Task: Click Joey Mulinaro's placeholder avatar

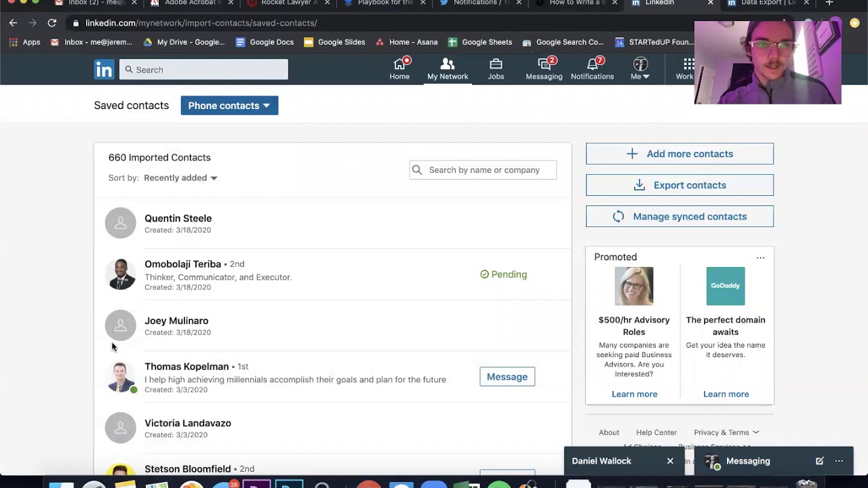Action: pyautogui.click(x=121, y=325)
